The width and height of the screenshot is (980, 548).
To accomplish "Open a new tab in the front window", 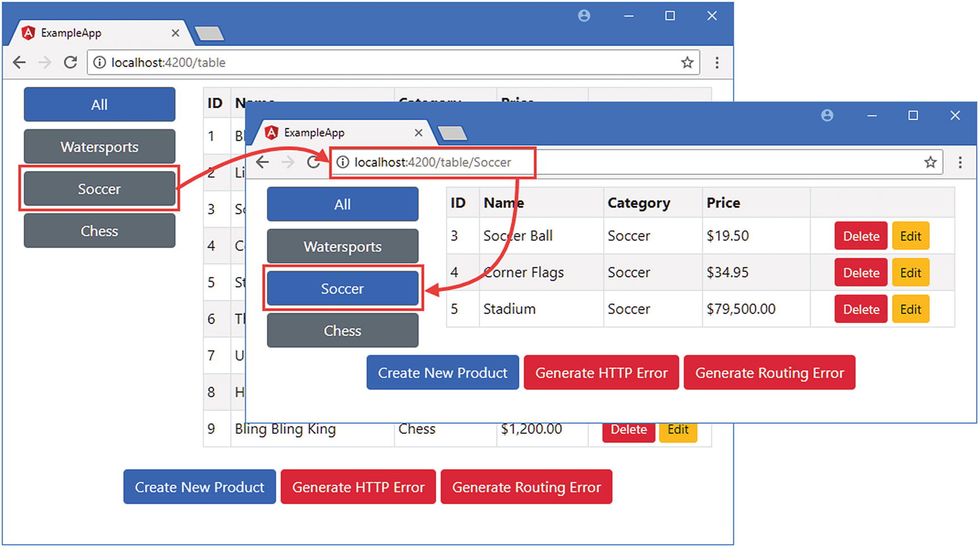I will [x=453, y=133].
